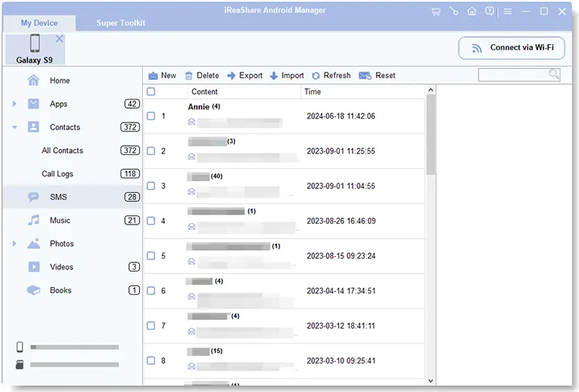Expand the Photos tree node
This screenshot has width=579, height=392.
coord(14,244)
